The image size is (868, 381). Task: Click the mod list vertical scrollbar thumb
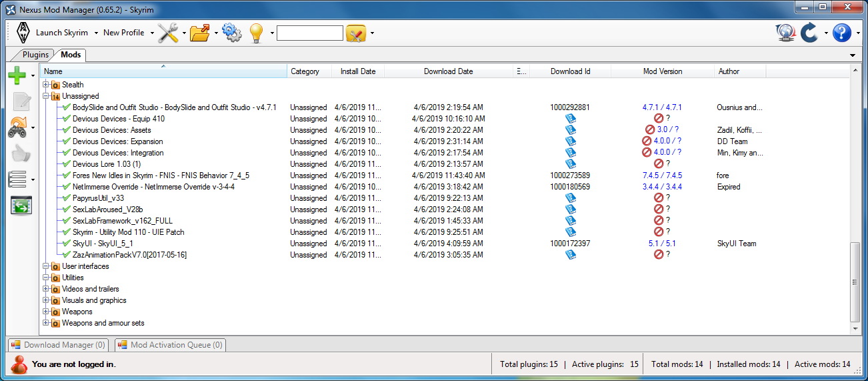point(855,282)
